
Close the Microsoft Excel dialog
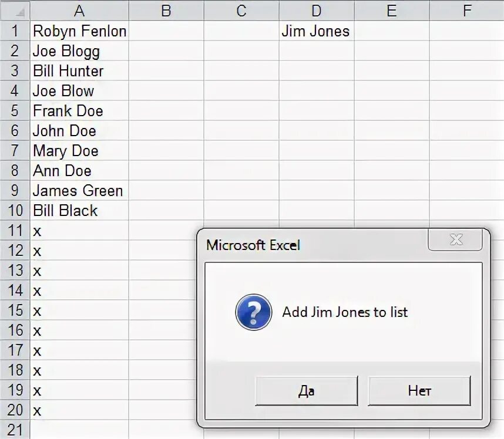click(455, 239)
